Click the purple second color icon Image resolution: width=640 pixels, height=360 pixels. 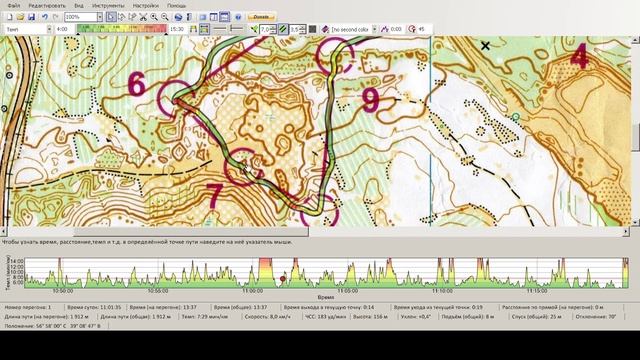pyautogui.click(x=325, y=29)
